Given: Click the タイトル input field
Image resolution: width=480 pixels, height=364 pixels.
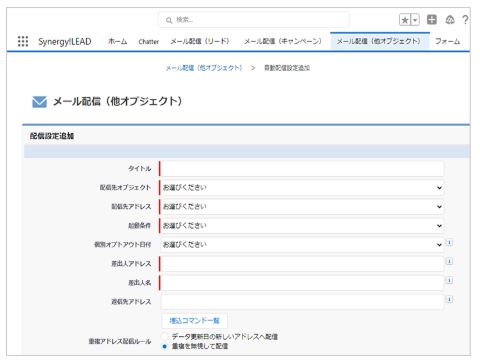Looking at the screenshot, I should [302, 169].
